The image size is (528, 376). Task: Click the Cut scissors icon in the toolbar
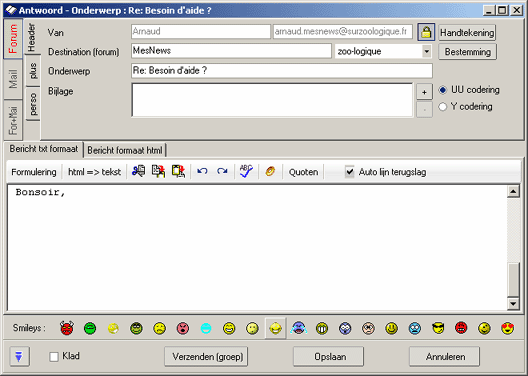(138, 171)
